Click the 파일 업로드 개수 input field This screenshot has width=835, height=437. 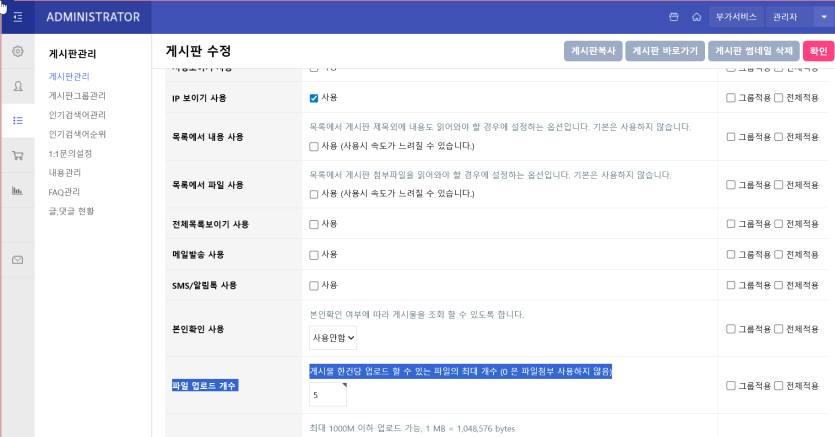[328, 394]
